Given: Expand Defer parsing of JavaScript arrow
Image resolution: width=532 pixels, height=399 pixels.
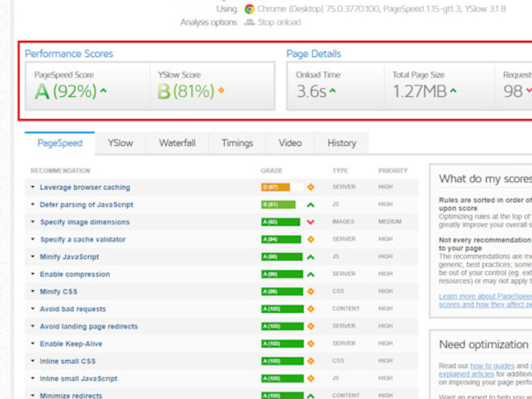Looking at the screenshot, I should coord(32,204).
